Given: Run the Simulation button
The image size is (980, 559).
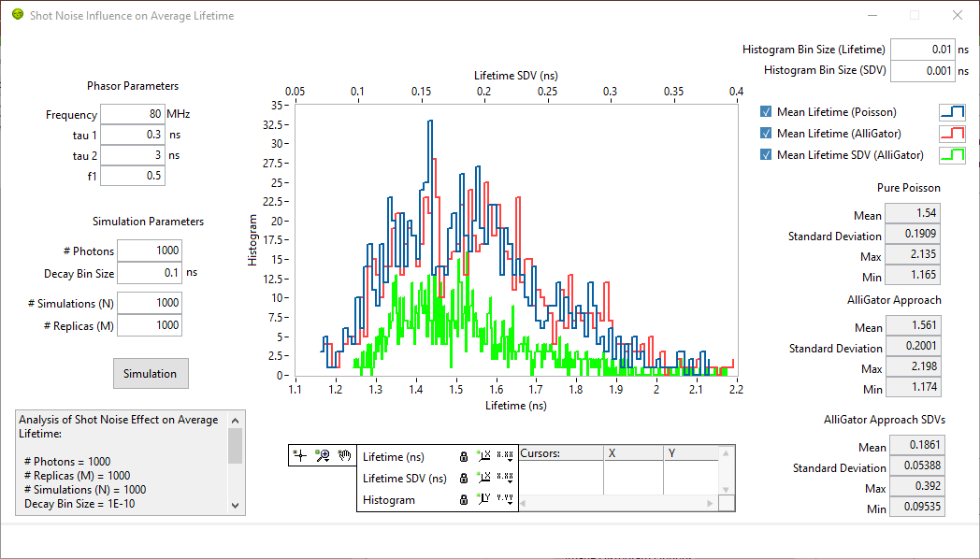Looking at the screenshot, I should point(151,374).
